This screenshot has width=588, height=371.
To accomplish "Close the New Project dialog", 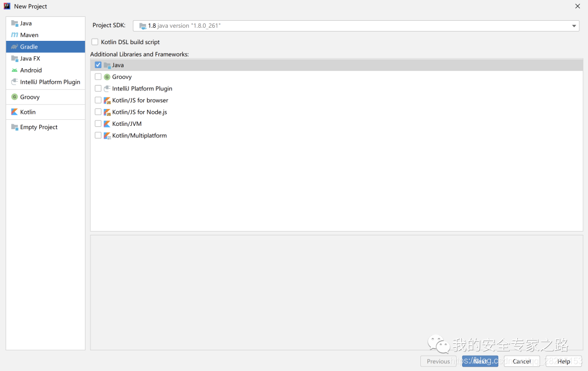I will point(578,6).
